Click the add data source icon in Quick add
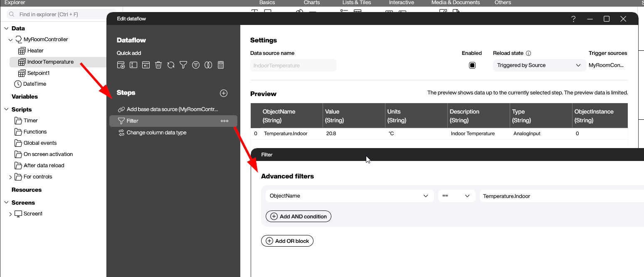This screenshot has width=644, height=277. pos(121,64)
